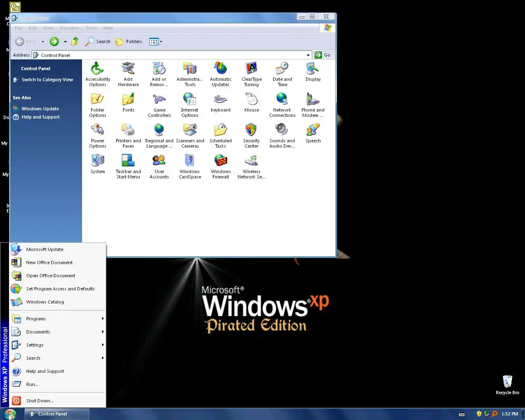
Task: Open the View menu
Action: pos(48,28)
